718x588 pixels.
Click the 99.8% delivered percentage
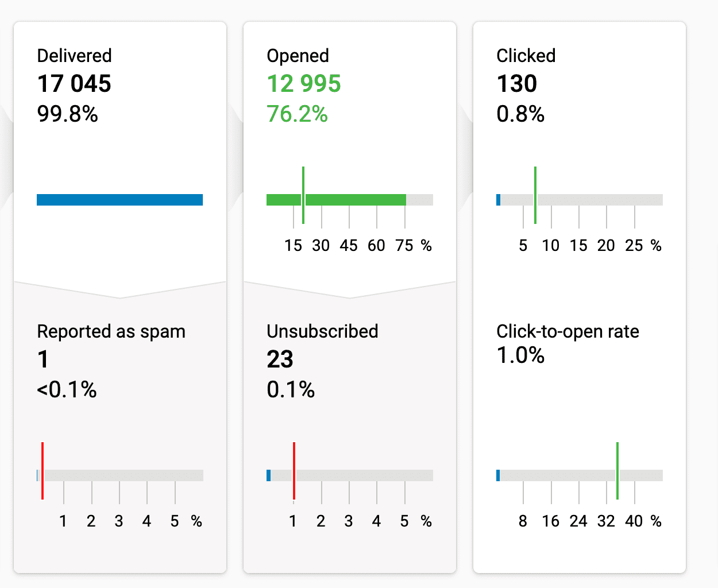(67, 114)
